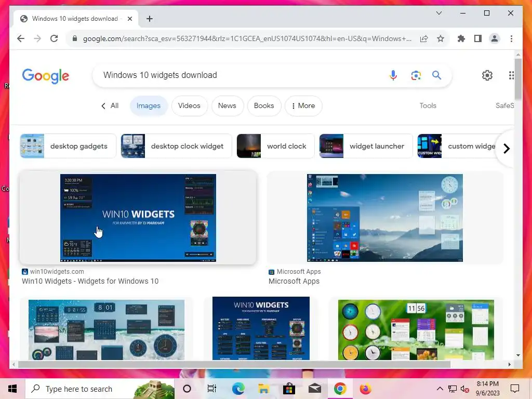The image size is (532, 399).
Task: Click the horizontal scroll right arrow
Action: pyautogui.click(x=509, y=364)
